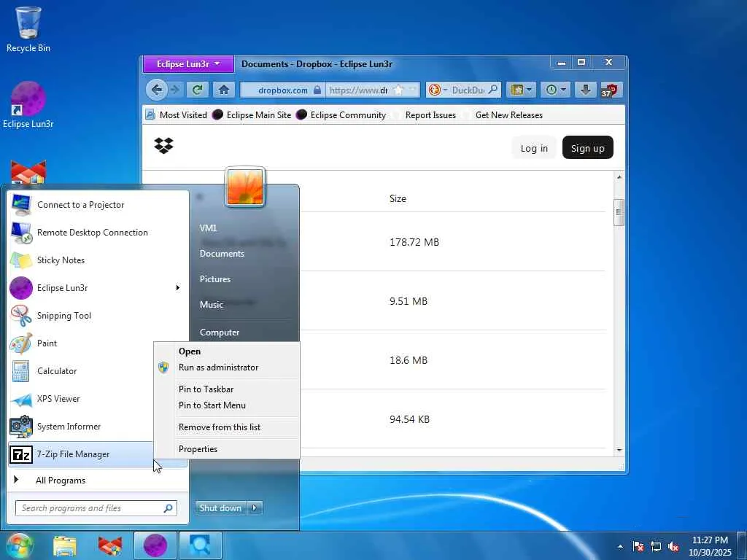The height and width of the screenshot is (560, 747).
Task: Choose Run as administrator
Action: [x=227, y=367]
